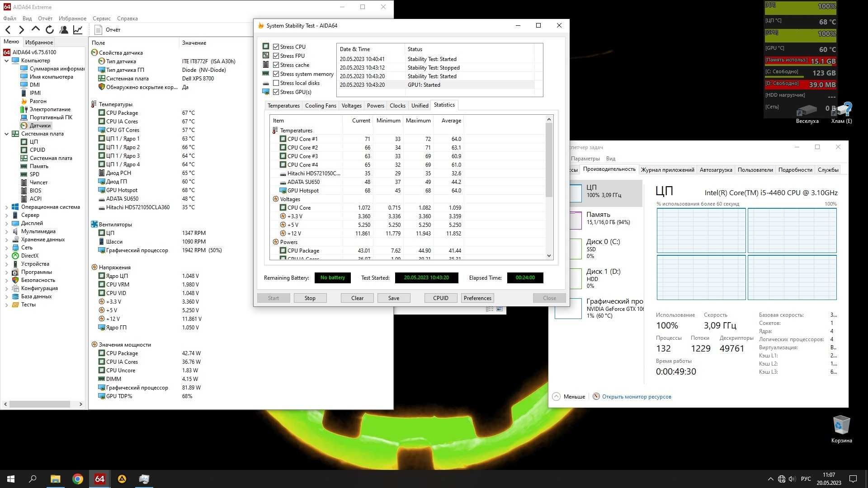Switch to the Temperatures tab
The width and height of the screenshot is (868, 488).
[x=283, y=106]
